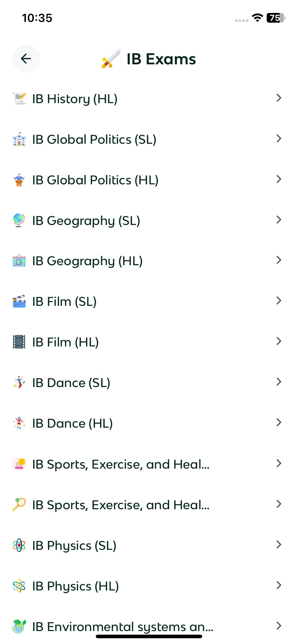Choose IB Geography (HL) from the list
The height and width of the screenshot is (644, 298).
point(149,261)
